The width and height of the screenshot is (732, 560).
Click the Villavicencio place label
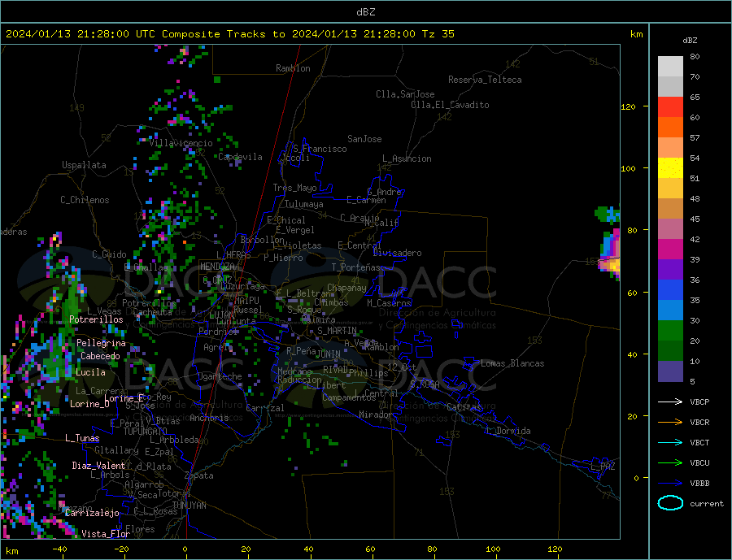(181, 143)
